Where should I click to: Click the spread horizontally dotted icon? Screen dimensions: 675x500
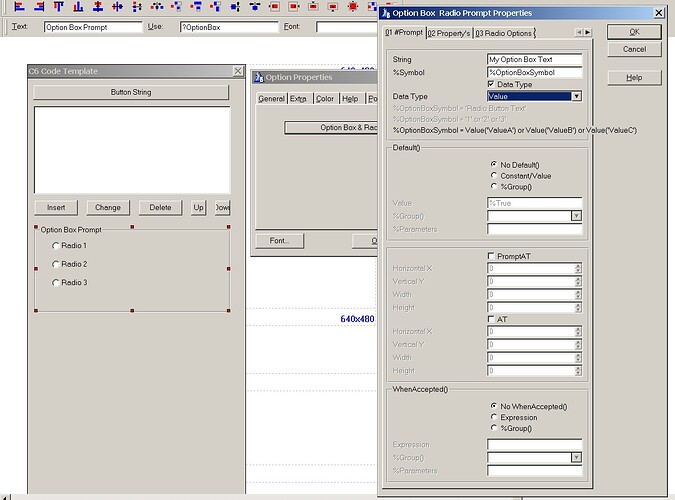pyautogui.click(x=157, y=6)
